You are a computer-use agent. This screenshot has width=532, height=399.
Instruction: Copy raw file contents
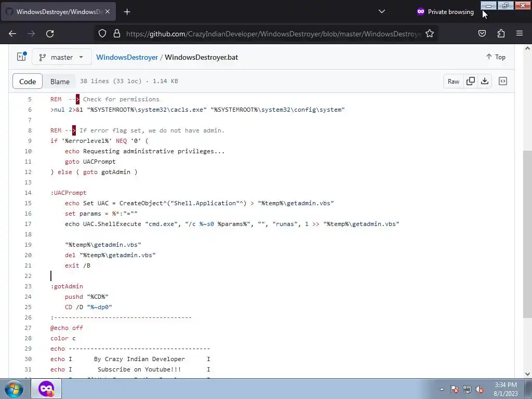click(471, 81)
